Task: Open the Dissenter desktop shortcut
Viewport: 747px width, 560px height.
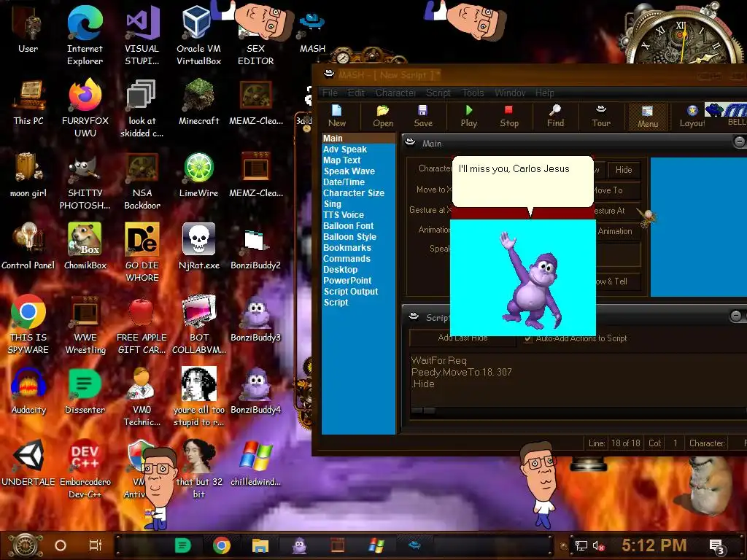Action: click(x=85, y=392)
